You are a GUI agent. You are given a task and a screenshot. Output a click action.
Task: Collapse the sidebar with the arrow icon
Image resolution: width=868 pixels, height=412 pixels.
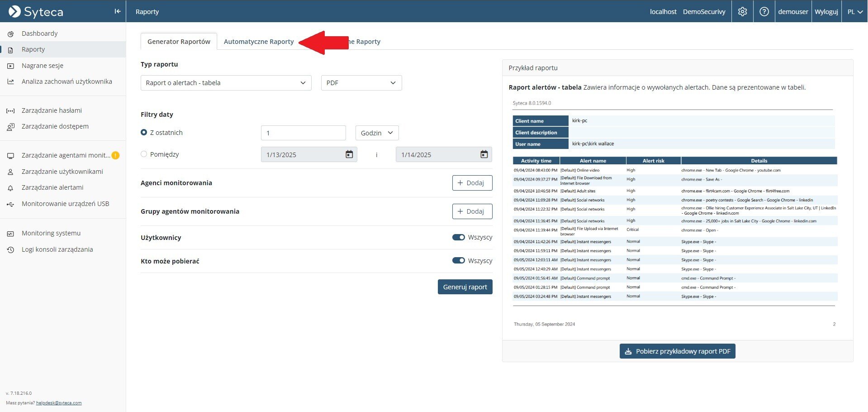(x=118, y=11)
